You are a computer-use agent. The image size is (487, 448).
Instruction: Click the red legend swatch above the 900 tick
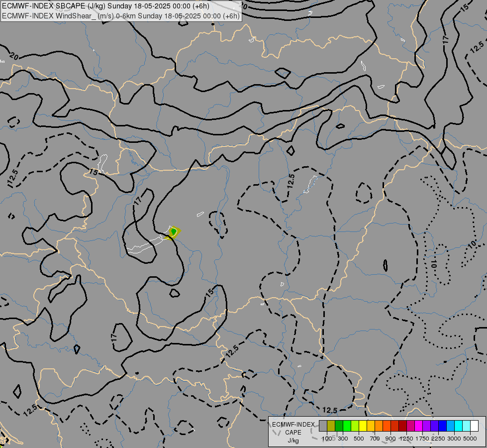pos(394,426)
